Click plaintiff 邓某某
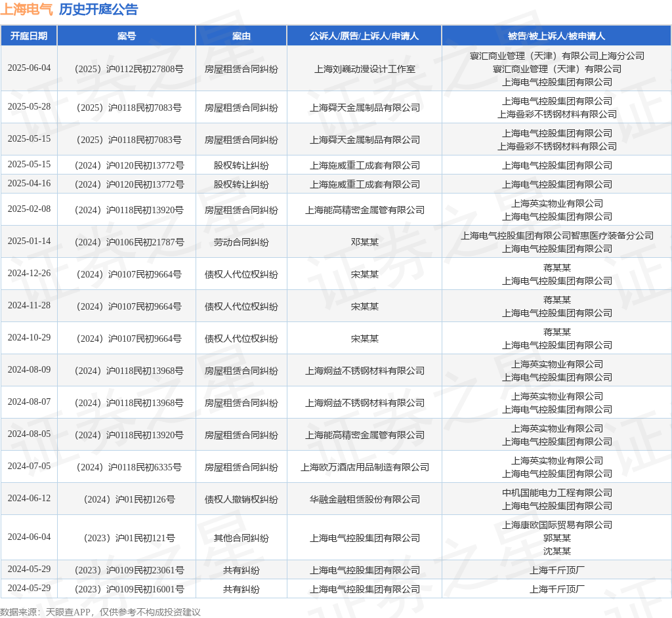672x618 pixels. pyautogui.click(x=365, y=243)
